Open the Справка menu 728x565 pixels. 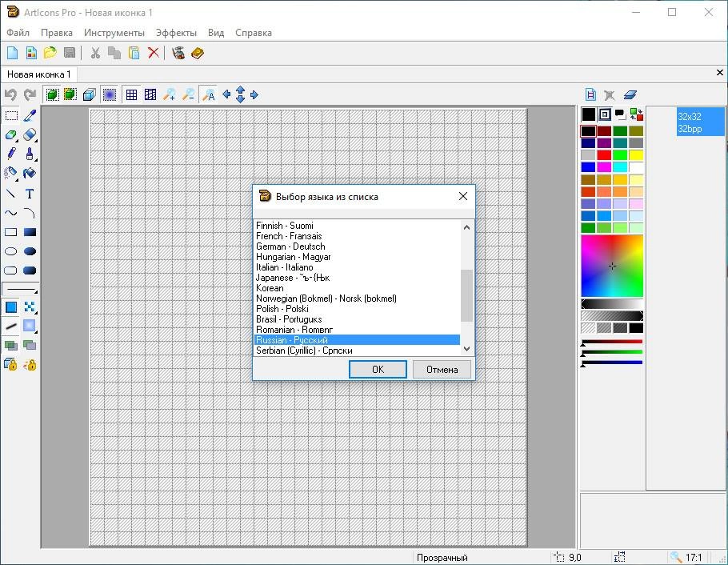[x=254, y=33]
